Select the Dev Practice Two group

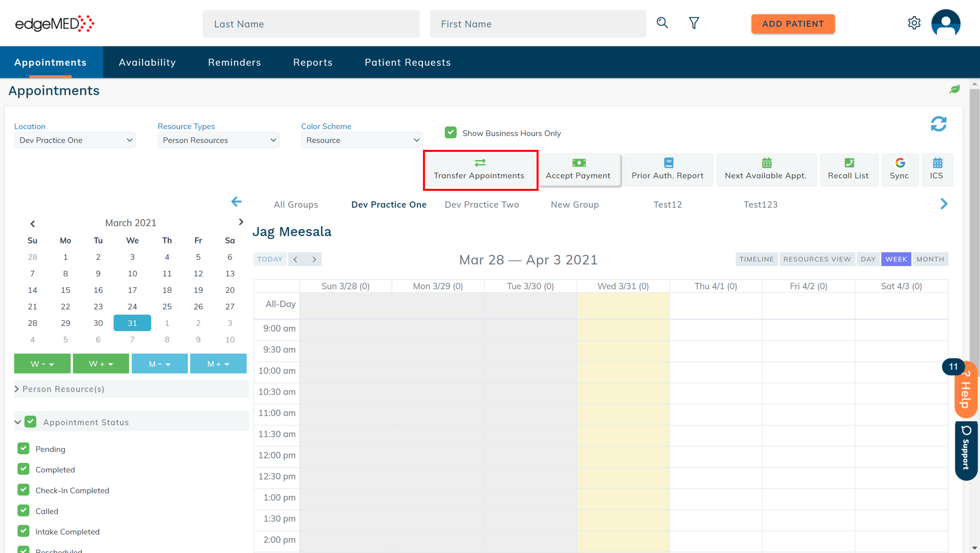[x=481, y=205]
